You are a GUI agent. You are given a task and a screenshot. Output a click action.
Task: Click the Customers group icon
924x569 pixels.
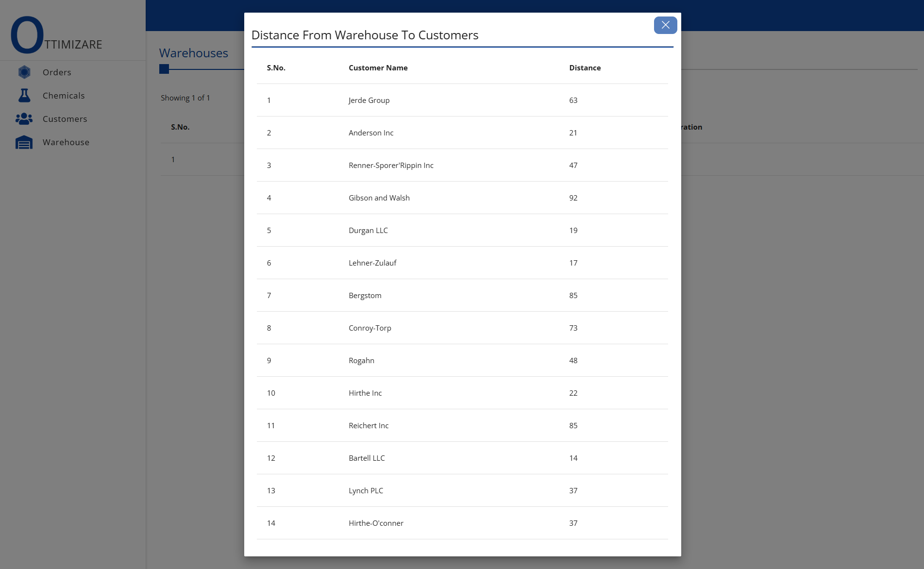coord(24,119)
